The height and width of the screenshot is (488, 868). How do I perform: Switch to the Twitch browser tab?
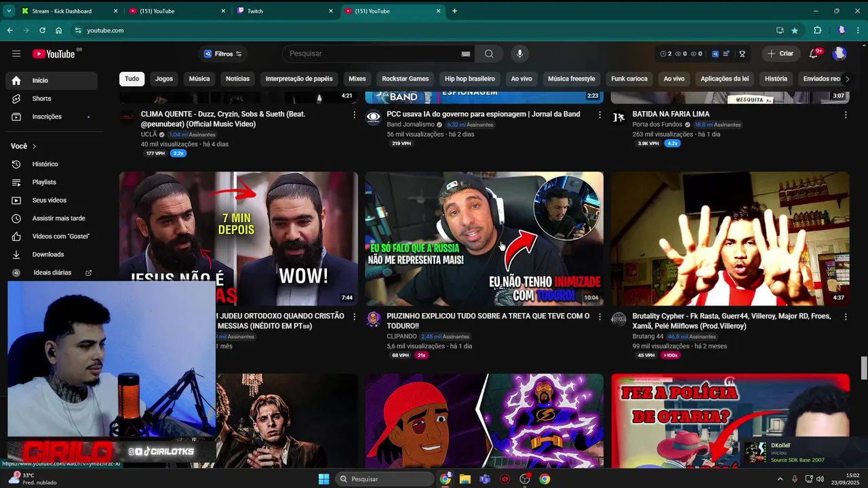(285, 11)
